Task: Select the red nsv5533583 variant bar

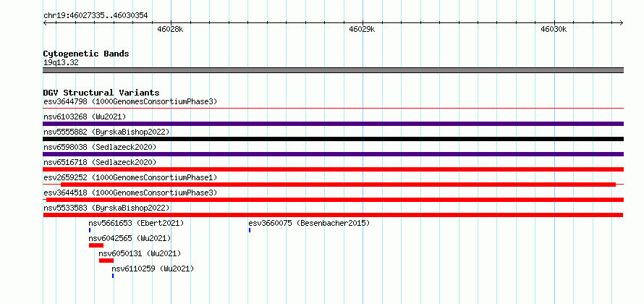Action: (x=333, y=215)
